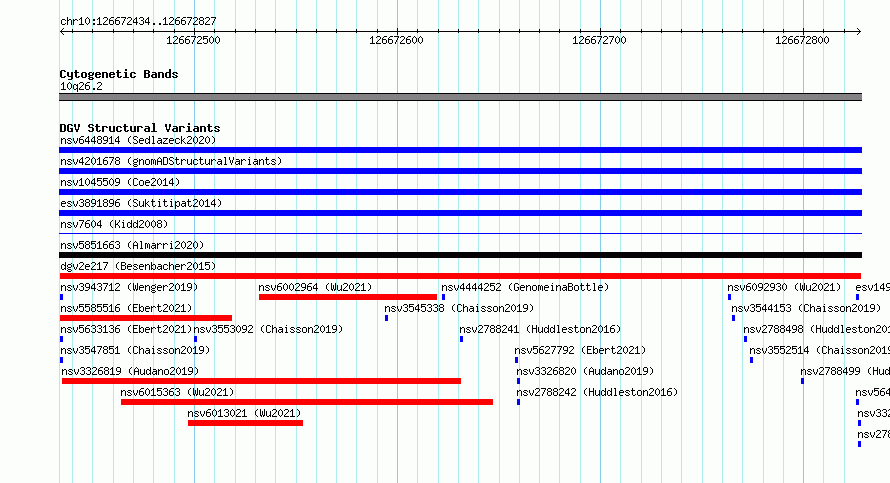This screenshot has height=483, width=890.
Task: Click the nsv7604 (Kidd2008) label
Action: pos(114,224)
